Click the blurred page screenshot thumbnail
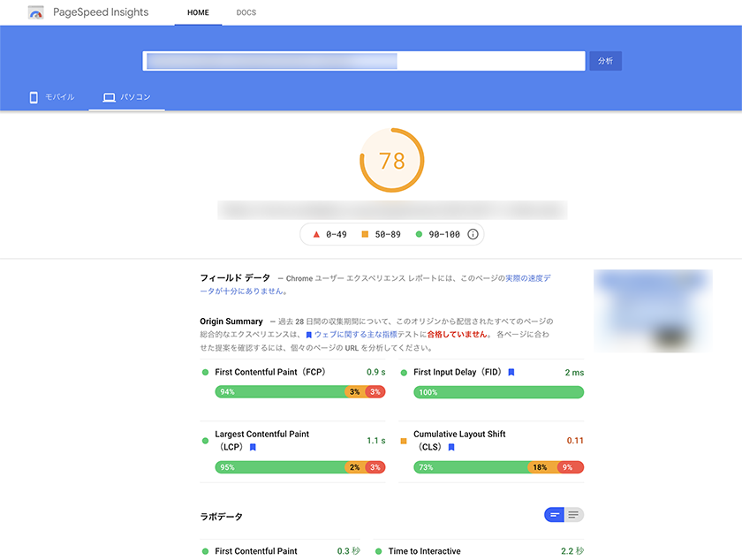Screen dimensions: 742x560 click(x=653, y=311)
